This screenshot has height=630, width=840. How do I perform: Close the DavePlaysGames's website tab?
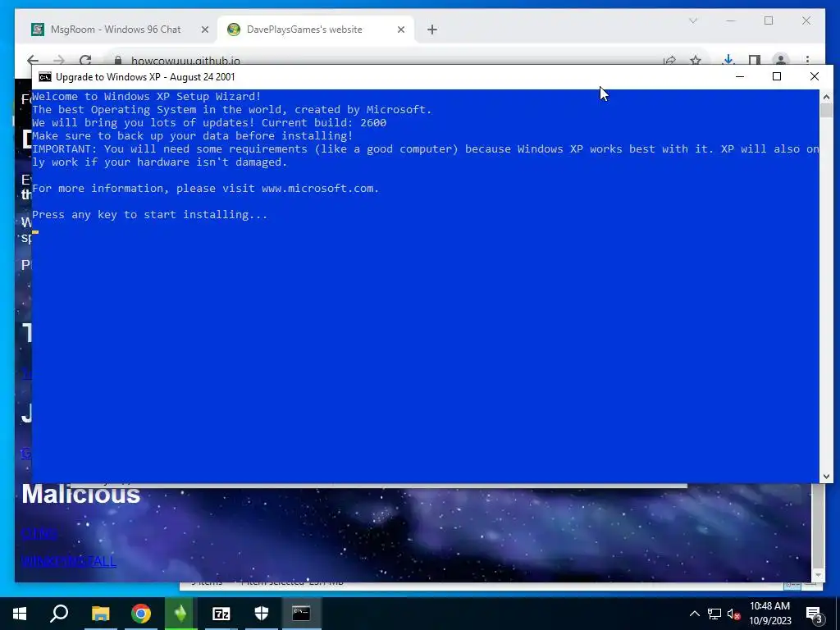click(x=400, y=30)
